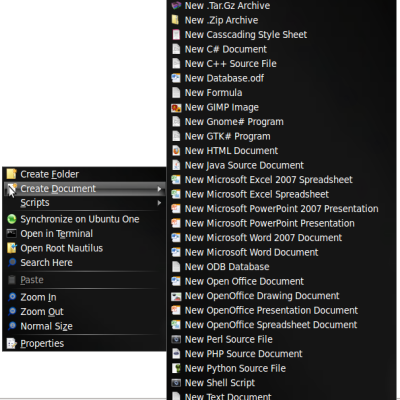
Task: Click the New Microsoft Excel 2007 Spreadsheet icon
Action: 176,180
